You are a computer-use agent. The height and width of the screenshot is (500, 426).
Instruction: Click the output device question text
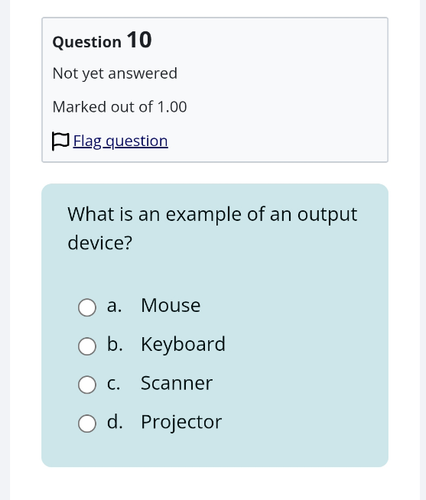coord(212,229)
